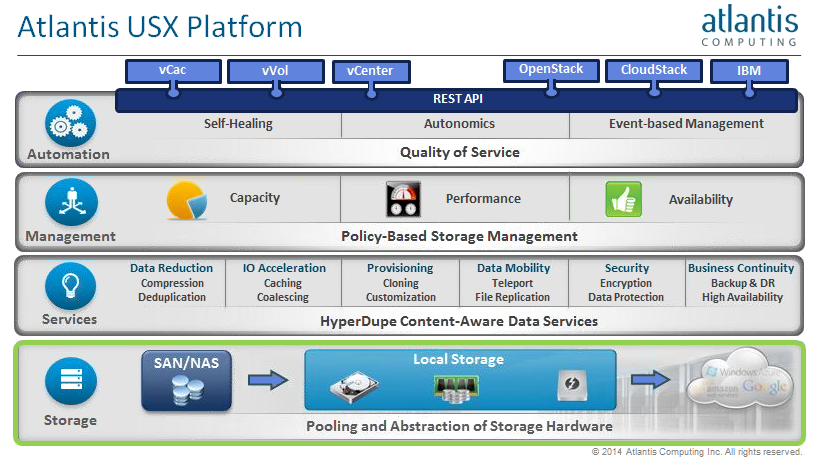Image resolution: width=817 pixels, height=461 pixels.
Task: Click the High Availability entry
Action: point(742,297)
